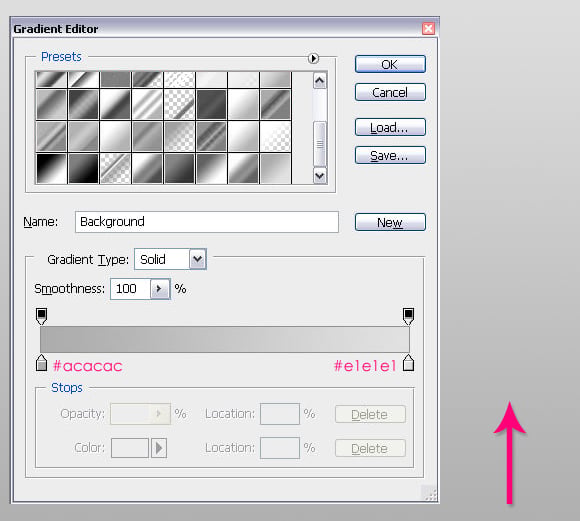Select the left opacity stop above gradient bar
The image size is (580, 521).
click(41, 316)
